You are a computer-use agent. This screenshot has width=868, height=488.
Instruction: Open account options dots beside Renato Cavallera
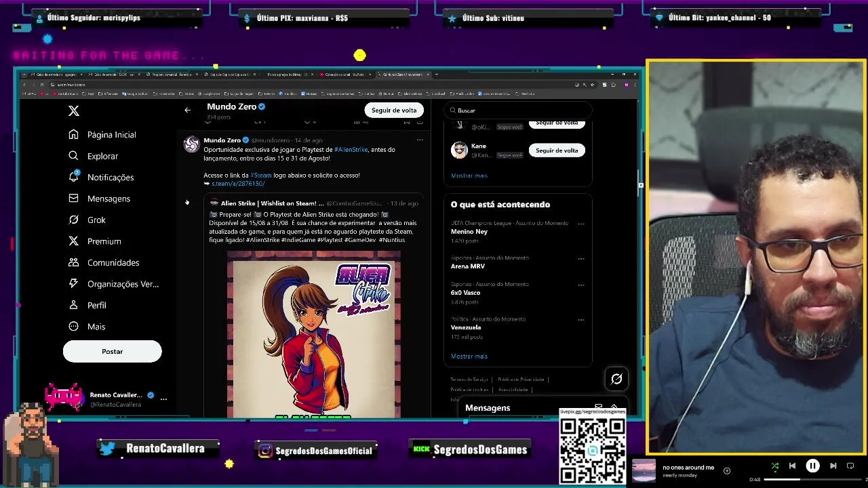tap(163, 399)
